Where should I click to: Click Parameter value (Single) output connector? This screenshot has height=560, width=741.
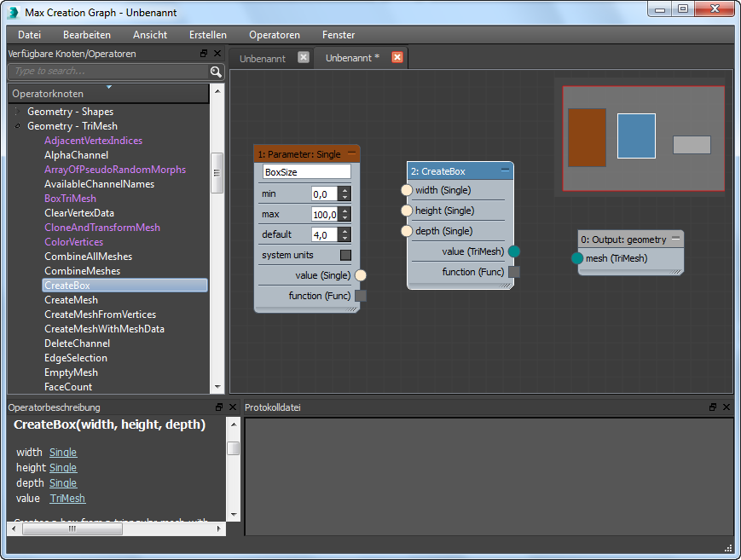point(361,275)
